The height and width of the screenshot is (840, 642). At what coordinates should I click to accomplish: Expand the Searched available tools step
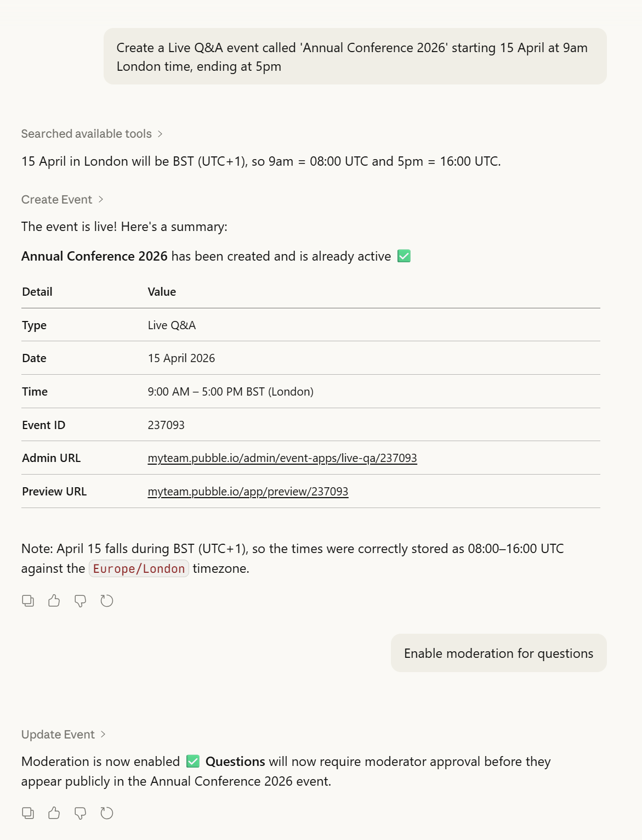click(x=92, y=134)
